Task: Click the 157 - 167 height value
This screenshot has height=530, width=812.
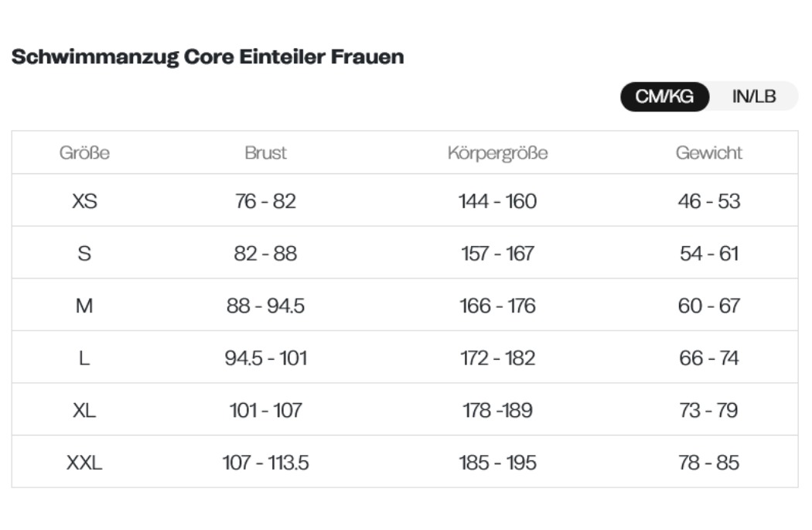Action: coord(498,253)
